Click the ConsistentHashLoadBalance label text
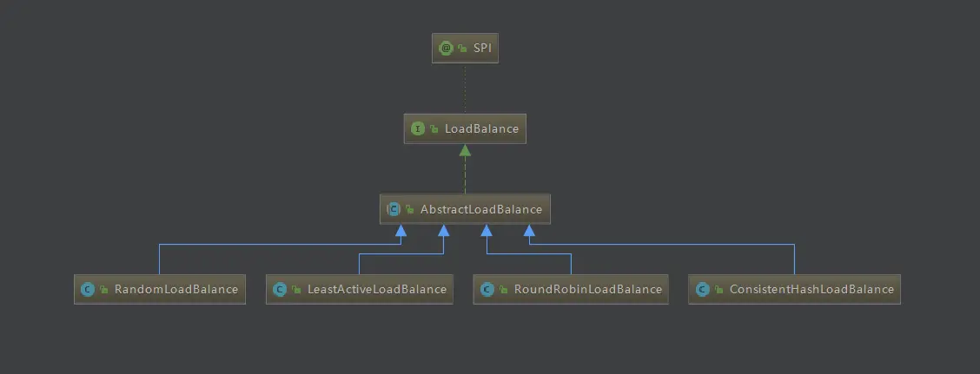980x374 pixels. point(811,290)
